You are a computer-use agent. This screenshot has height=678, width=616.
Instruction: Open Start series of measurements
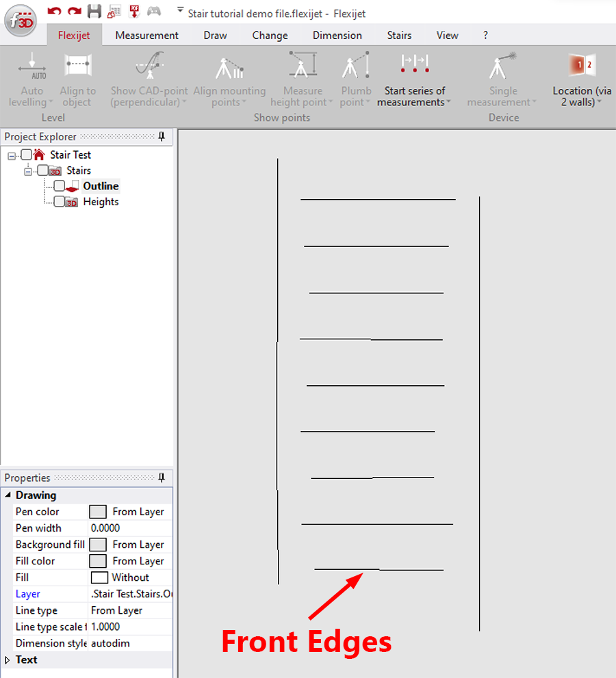click(414, 79)
